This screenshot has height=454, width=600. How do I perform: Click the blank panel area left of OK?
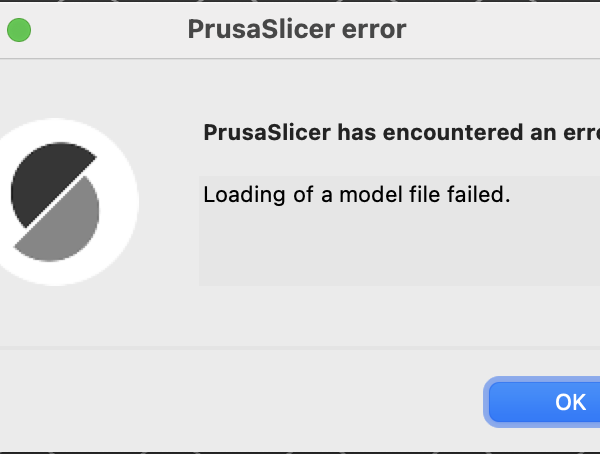click(241, 402)
